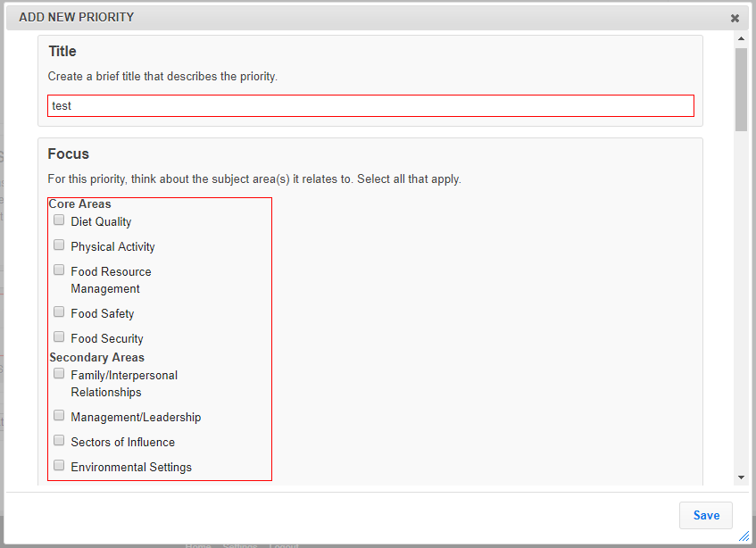Enable the Management/Leadership checkbox
Viewport: 756px width, 548px height.
click(59, 416)
